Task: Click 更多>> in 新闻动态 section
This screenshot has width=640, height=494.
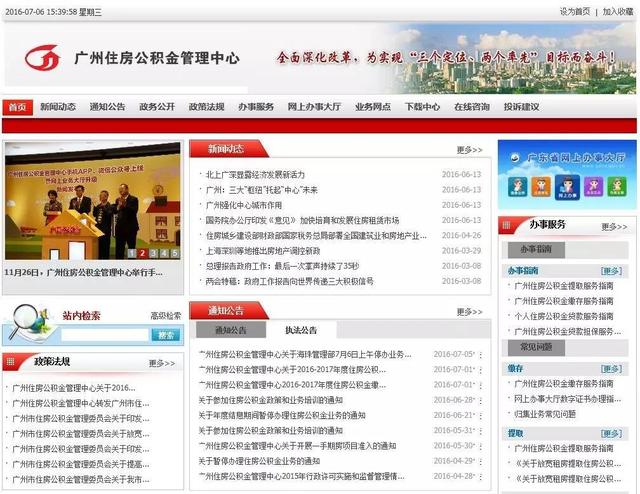Action: pyautogui.click(x=469, y=150)
